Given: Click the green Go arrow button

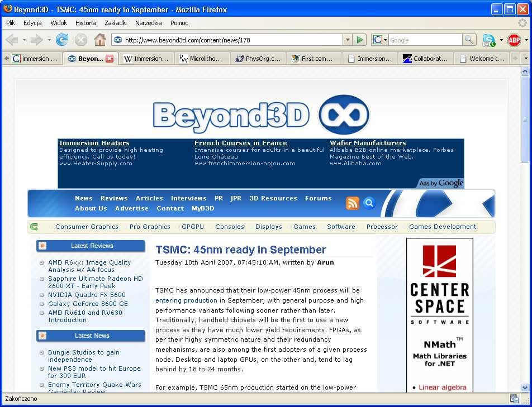Looking at the screenshot, I should [x=360, y=40].
